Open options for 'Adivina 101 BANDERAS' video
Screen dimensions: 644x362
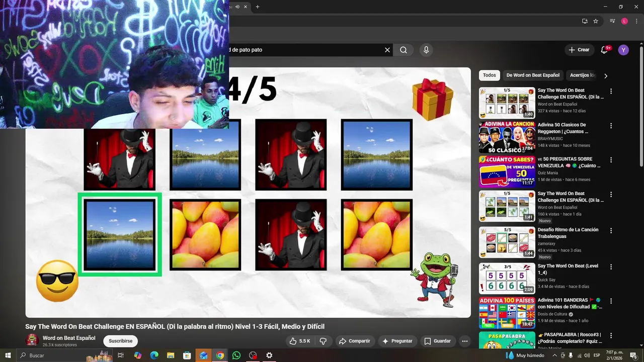(611, 301)
